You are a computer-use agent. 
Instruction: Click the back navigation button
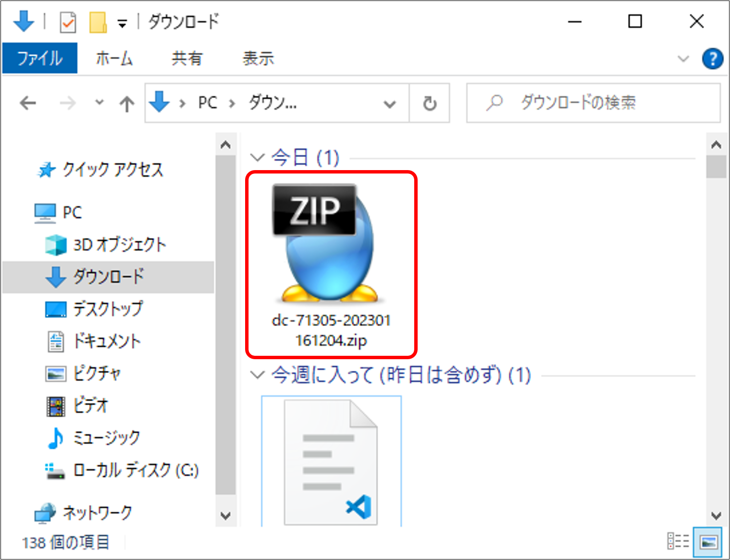click(x=27, y=103)
